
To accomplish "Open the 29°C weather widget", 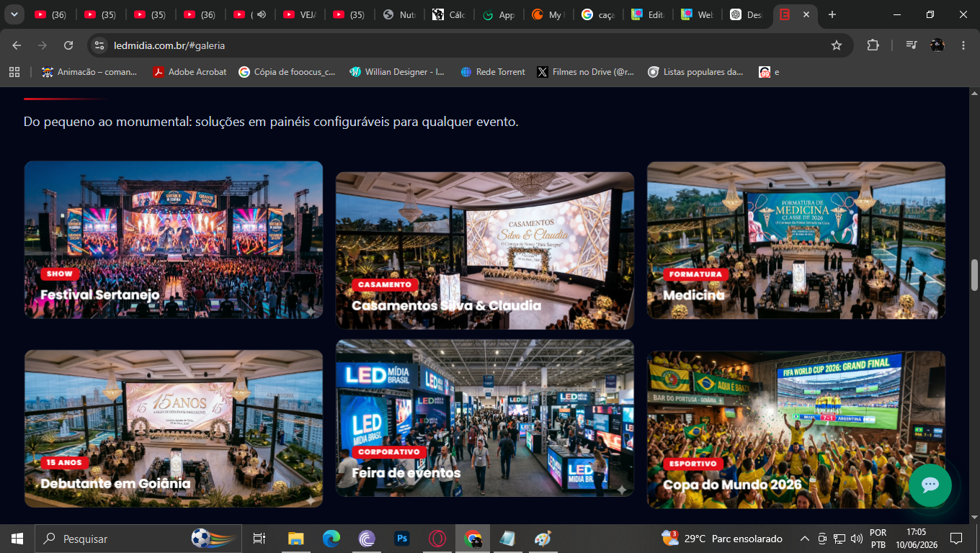I will pyautogui.click(x=722, y=539).
